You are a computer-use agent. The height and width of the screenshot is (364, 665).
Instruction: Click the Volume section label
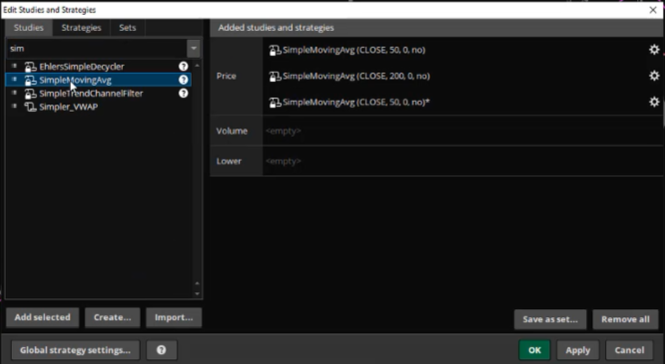click(232, 131)
